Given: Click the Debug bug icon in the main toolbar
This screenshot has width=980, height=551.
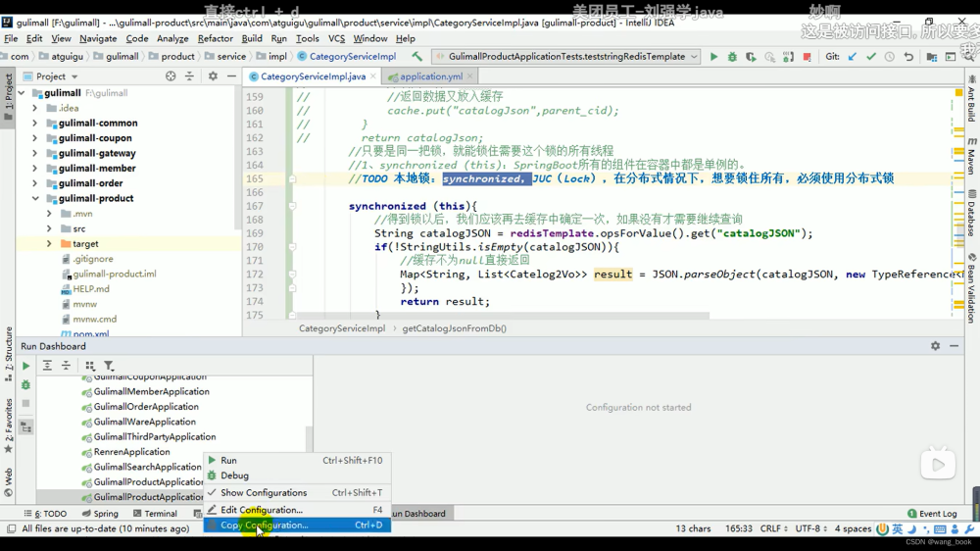Looking at the screenshot, I should (x=732, y=56).
